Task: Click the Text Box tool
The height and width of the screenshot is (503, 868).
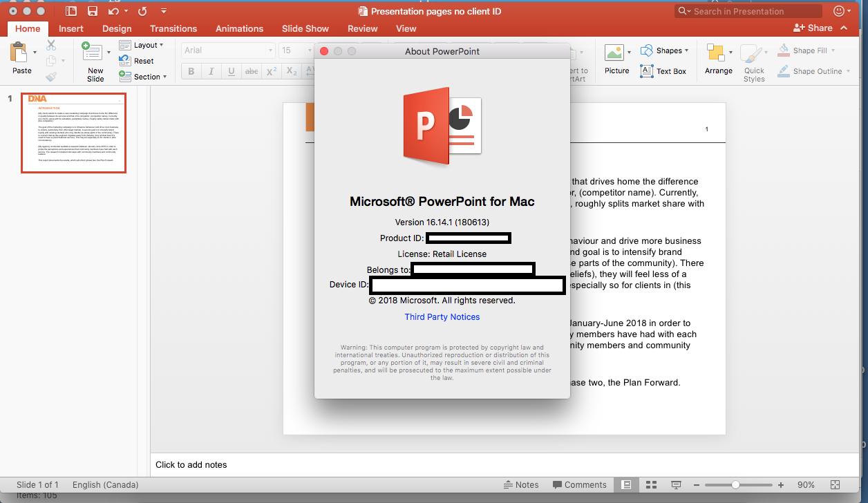Action: pos(663,71)
